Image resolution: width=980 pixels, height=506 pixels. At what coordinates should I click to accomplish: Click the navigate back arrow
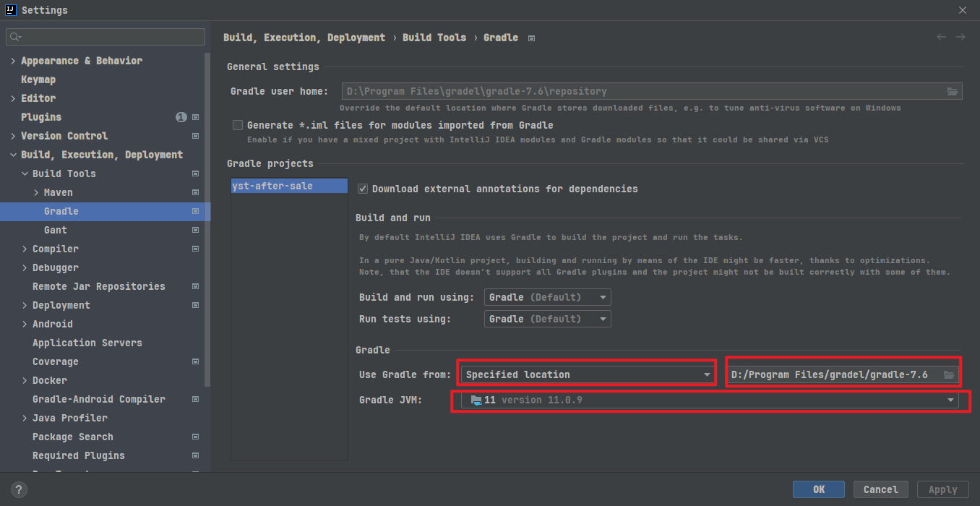941,37
